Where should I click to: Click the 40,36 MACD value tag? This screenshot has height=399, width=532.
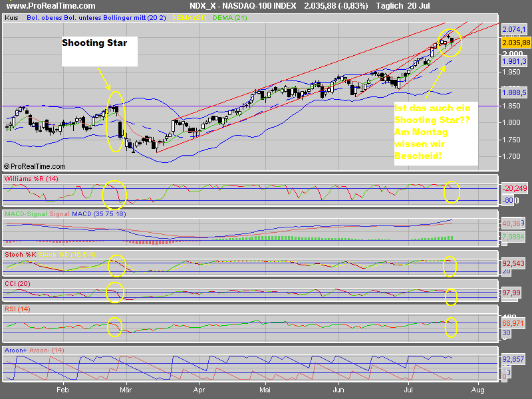point(511,223)
